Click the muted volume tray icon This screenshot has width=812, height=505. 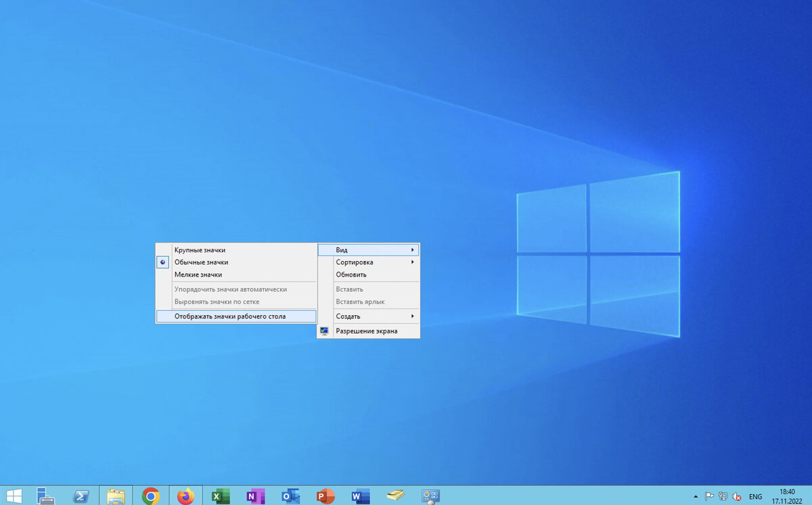click(x=736, y=496)
